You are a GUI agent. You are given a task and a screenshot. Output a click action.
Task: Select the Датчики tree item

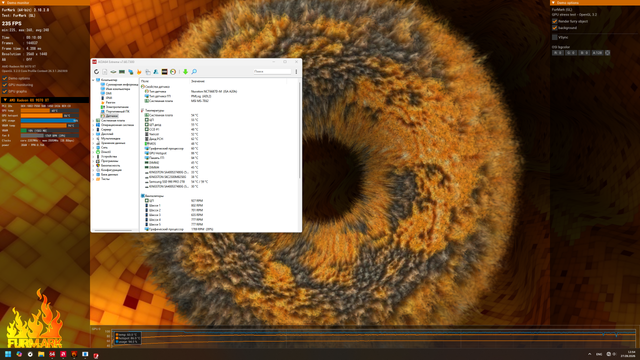point(109,116)
